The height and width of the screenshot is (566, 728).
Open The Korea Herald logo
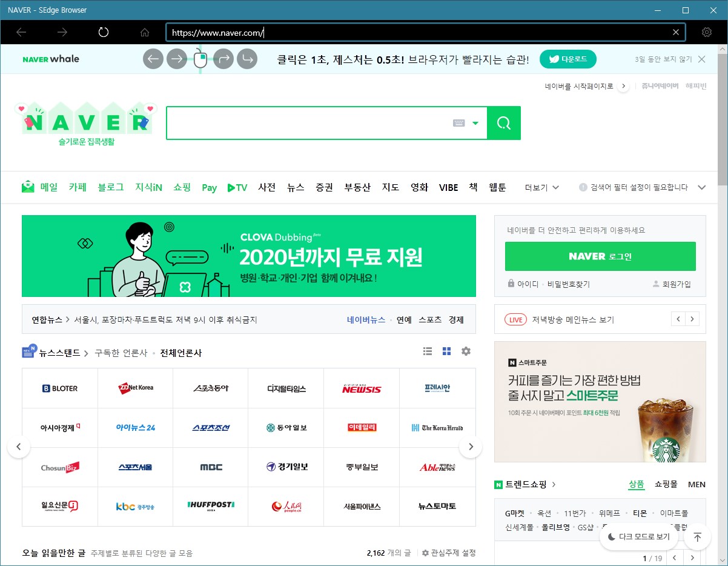pos(437,428)
